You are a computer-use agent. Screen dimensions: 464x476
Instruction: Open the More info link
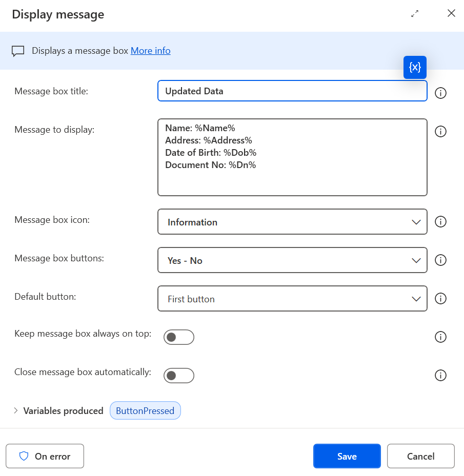150,51
